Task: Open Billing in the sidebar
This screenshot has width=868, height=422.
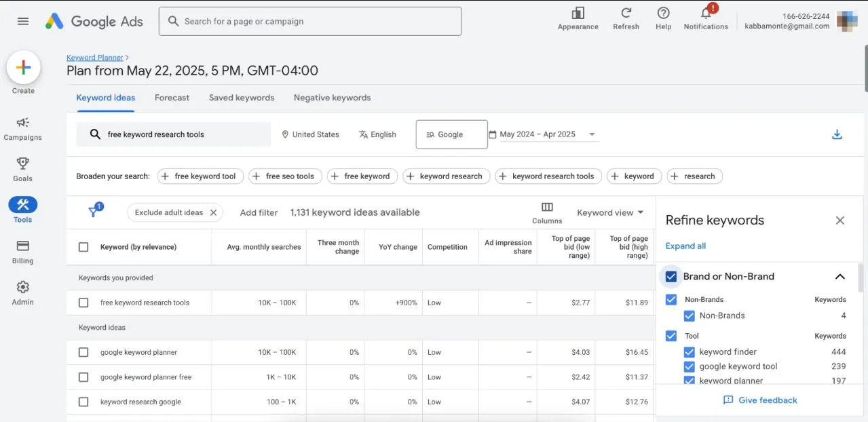Action: pos(22,251)
